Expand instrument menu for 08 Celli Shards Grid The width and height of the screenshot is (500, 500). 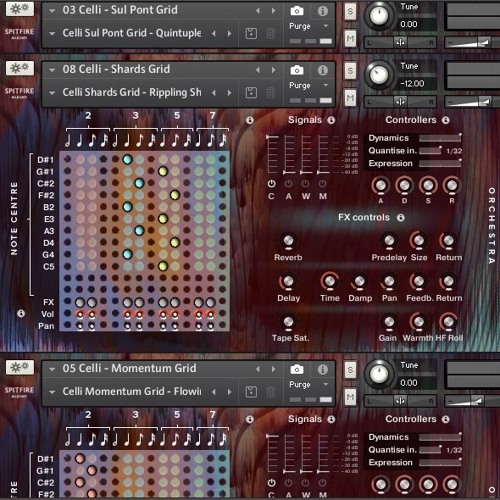(52, 70)
